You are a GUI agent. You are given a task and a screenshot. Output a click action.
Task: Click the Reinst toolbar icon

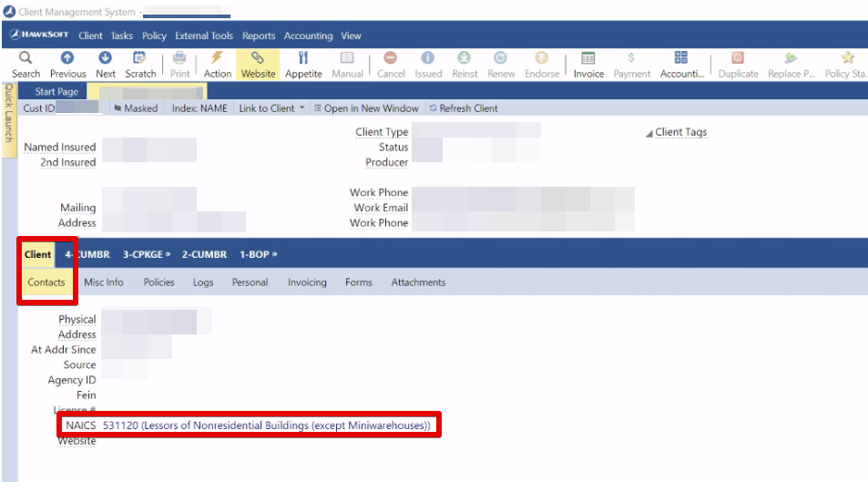tap(464, 57)
